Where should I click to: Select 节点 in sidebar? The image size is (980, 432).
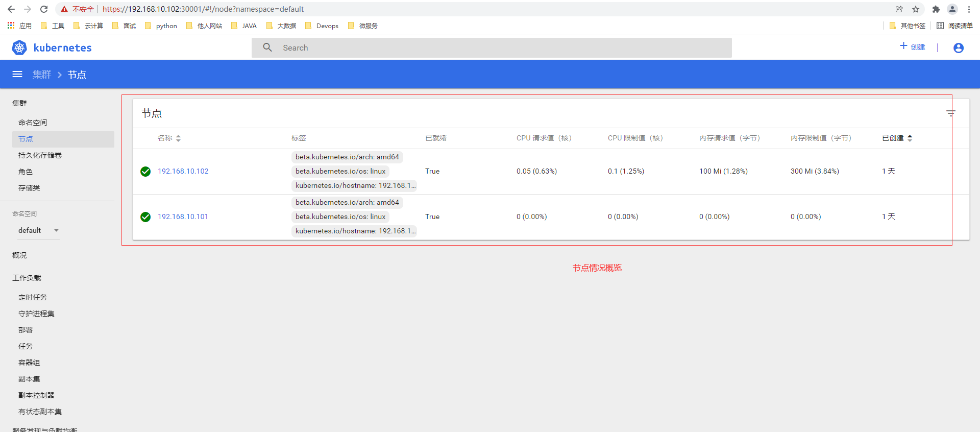(63, 139)
